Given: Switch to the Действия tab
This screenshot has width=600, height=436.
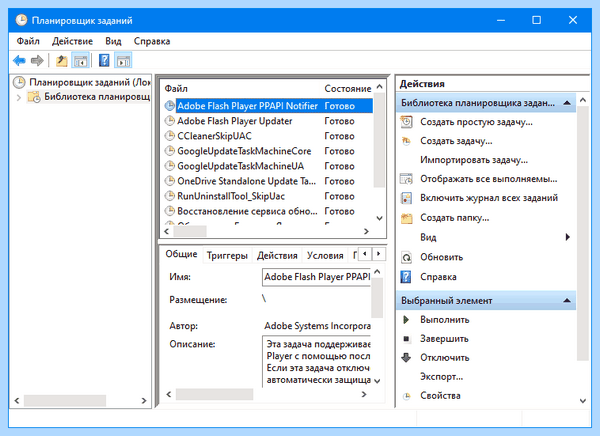Looking at the screenshot, I should (x=277, y=255).
